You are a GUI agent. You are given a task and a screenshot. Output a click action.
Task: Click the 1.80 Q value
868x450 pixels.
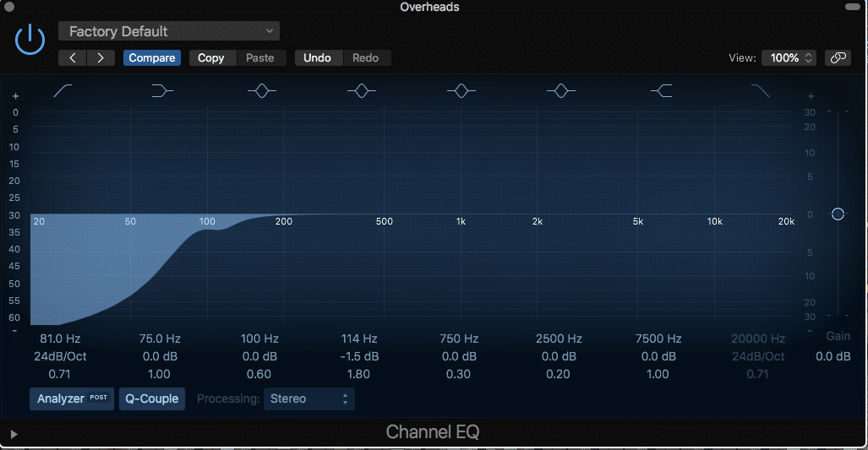[x=358, y=374]
